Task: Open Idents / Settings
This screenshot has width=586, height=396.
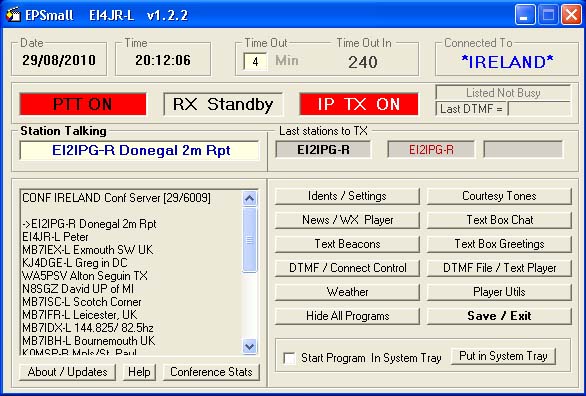Action: coord(347,196)
